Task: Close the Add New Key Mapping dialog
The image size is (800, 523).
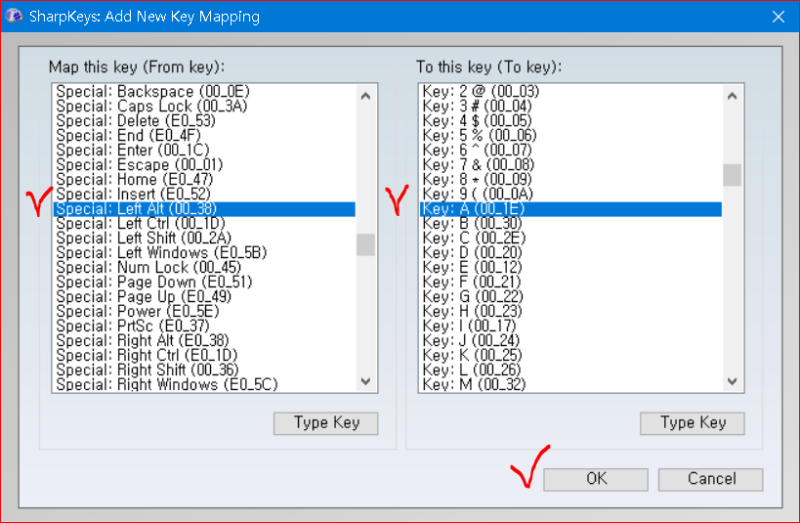Action: (x=778, y=17)
